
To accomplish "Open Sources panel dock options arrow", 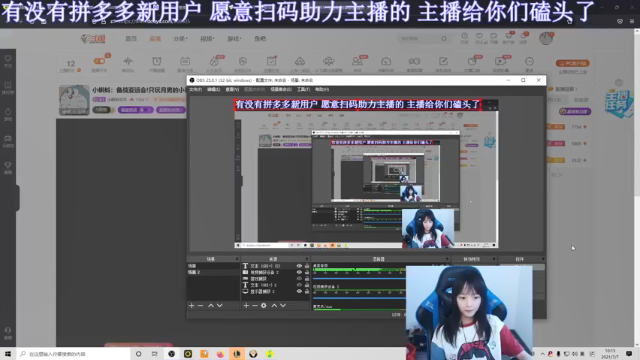I will 307,259.
